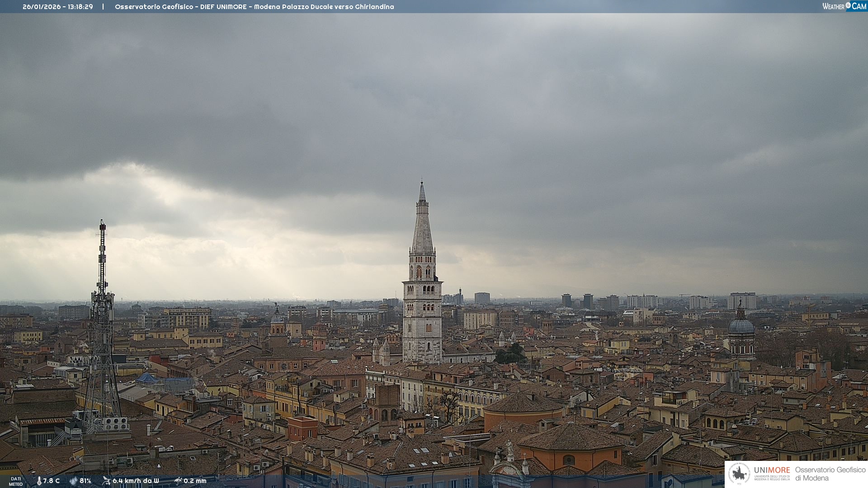Click the Osservatorio Geofisico di Modena logo text
This screenshot has height=488, width=868.
click(830, 474)
